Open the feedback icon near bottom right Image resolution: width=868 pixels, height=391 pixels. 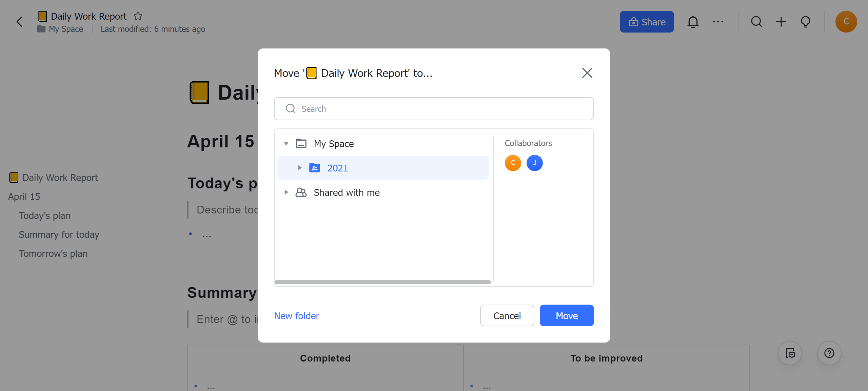click(x=790, y=353)
